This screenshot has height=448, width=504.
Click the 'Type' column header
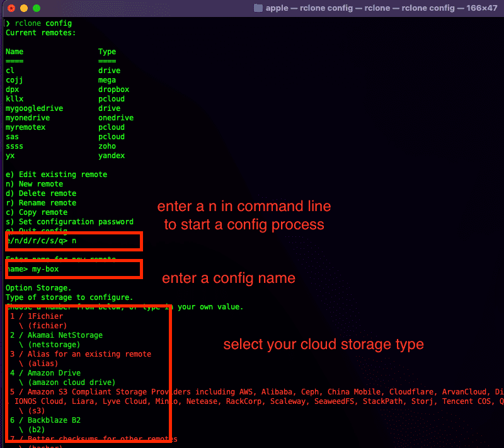pos(107,52)
